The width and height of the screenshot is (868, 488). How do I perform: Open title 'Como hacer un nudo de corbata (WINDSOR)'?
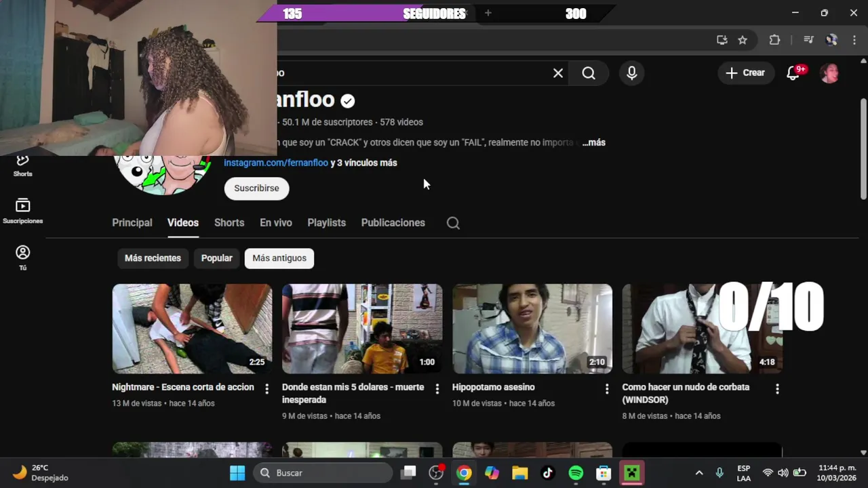click(x=686, y=393)
